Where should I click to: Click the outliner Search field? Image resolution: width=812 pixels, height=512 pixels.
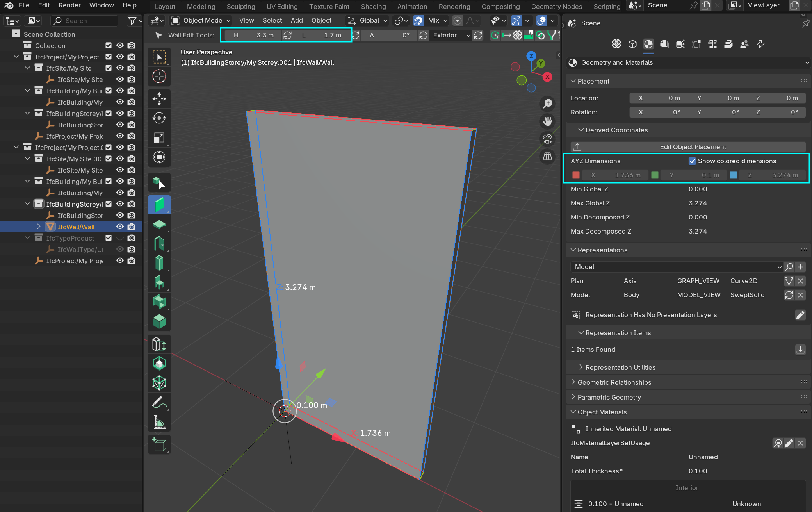point(84,21)
